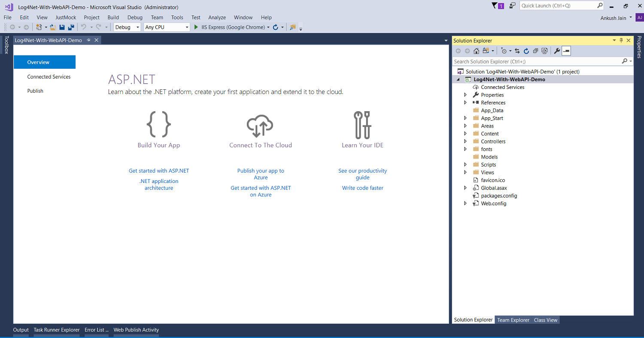Click the Save All toolbar icon
The height and width of the screenshot is (338, 644).
[71, 27]
